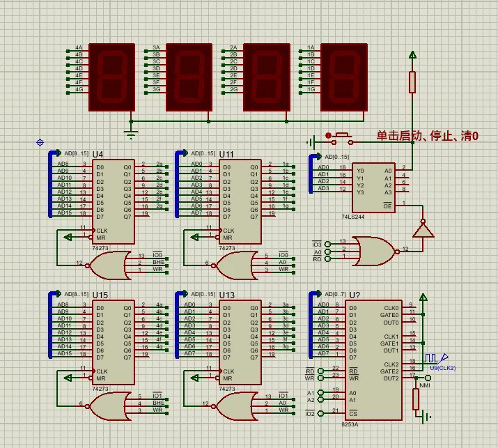Viewport: 498px width, 448px height.
Task: Click the 8253A timer chip body
Action: 374,360
